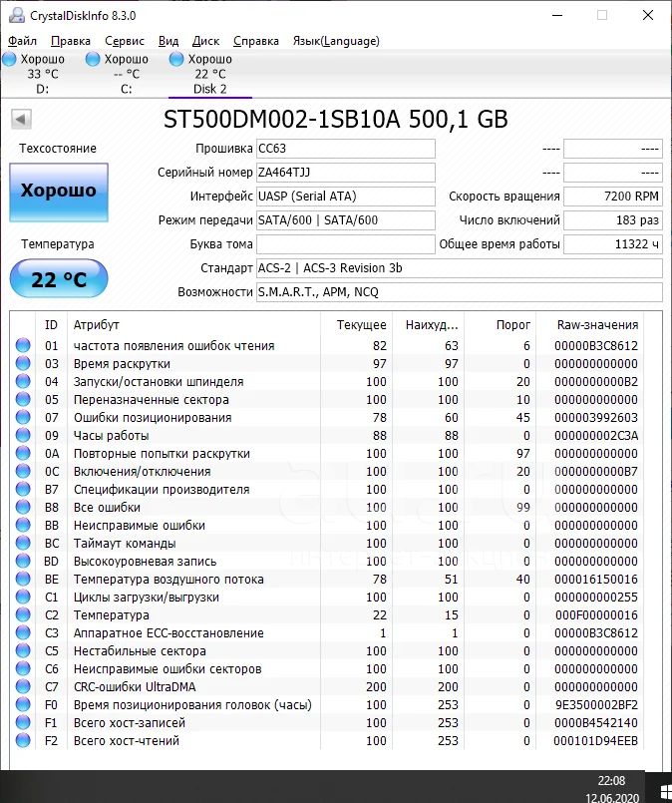Image resolution: width=672 pixels, height=803 pixels.
Task: Select the Спецификации производителя row
Action: coord(327,489)
